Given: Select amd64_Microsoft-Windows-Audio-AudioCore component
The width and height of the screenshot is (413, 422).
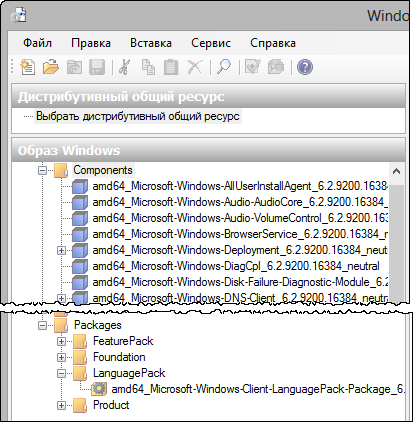Looking at the screenshot, I should pyautogui.click(x=240, y=202).
